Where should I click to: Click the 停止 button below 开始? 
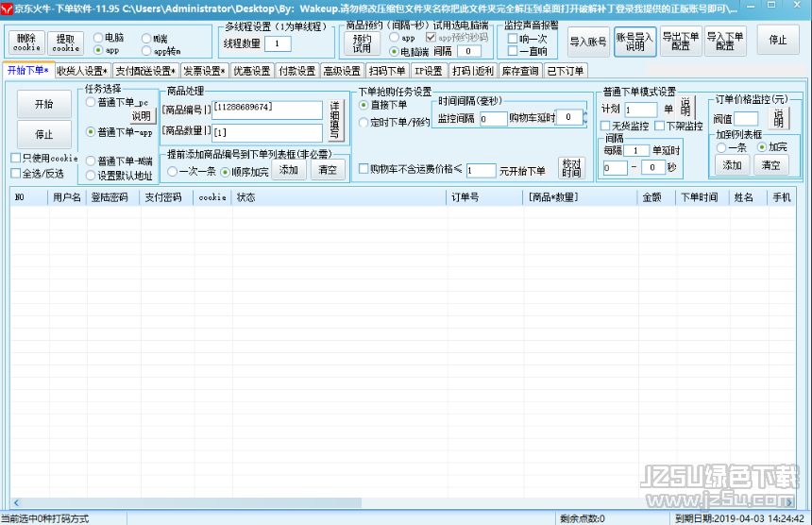(44, 135)
